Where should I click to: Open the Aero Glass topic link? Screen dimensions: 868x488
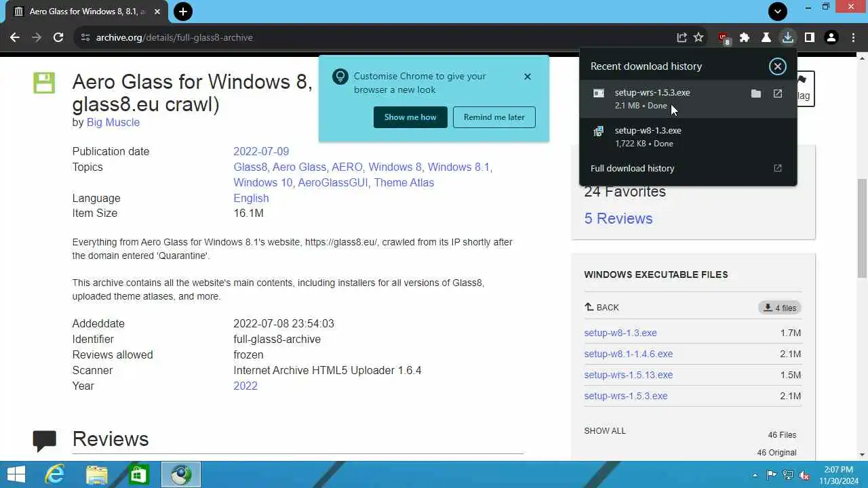[299, 167]
